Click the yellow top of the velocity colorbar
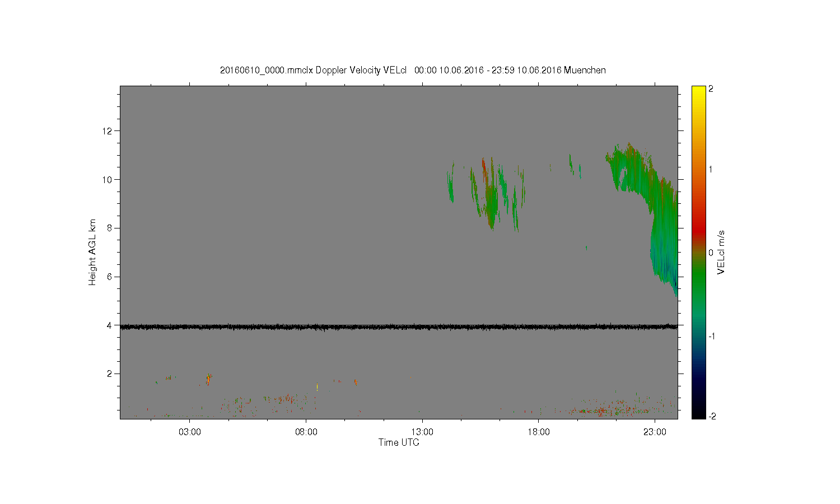 [x=698, y=91]
